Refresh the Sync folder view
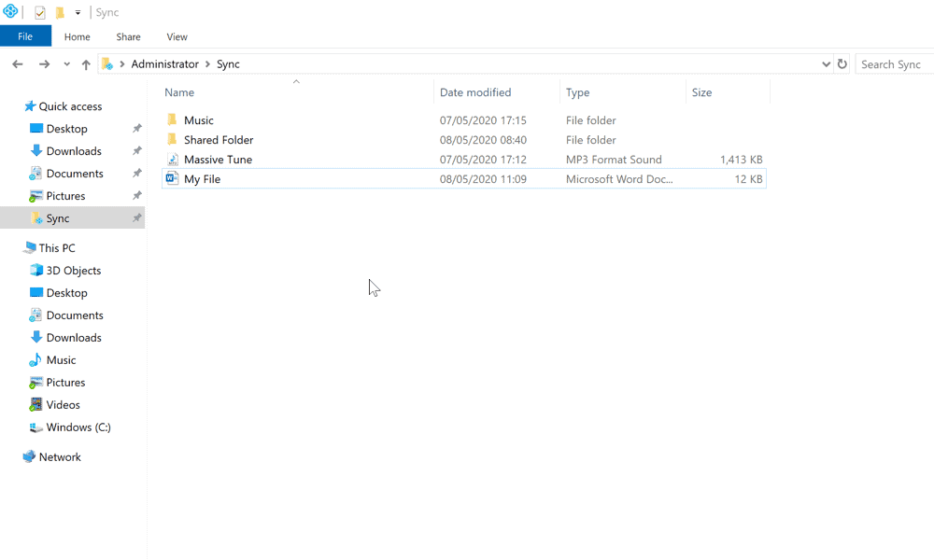This screenshot has height=560, width=934. [x=842, y=63]
